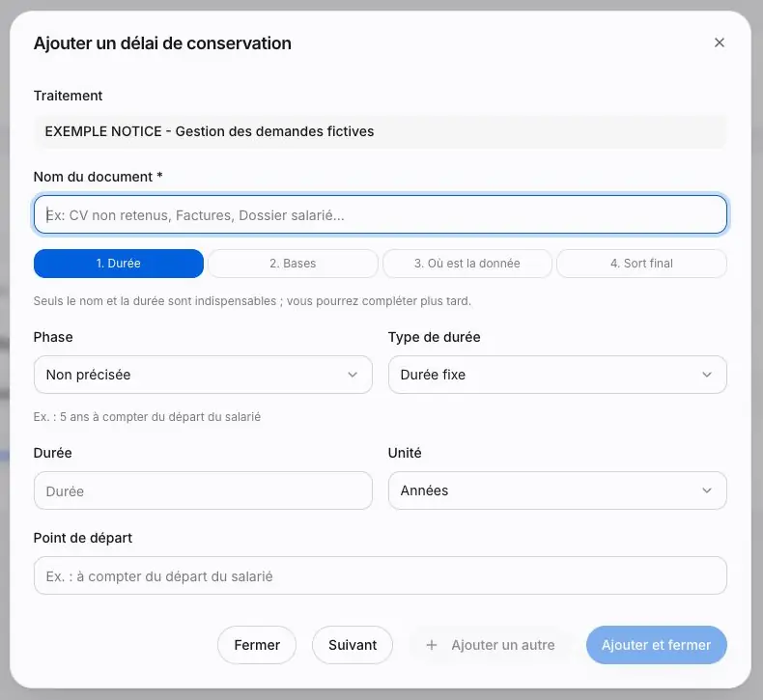The width and height of the screenshot is (763, 700).
Task: Click the 'Seuls le nom et la durée' hint text
Action: 252,301
